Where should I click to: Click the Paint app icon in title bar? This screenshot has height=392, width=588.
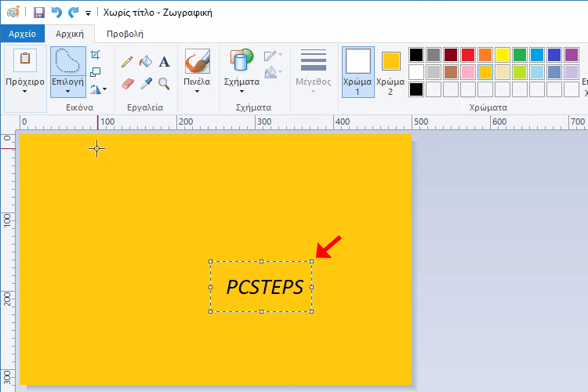click(13, 12)
